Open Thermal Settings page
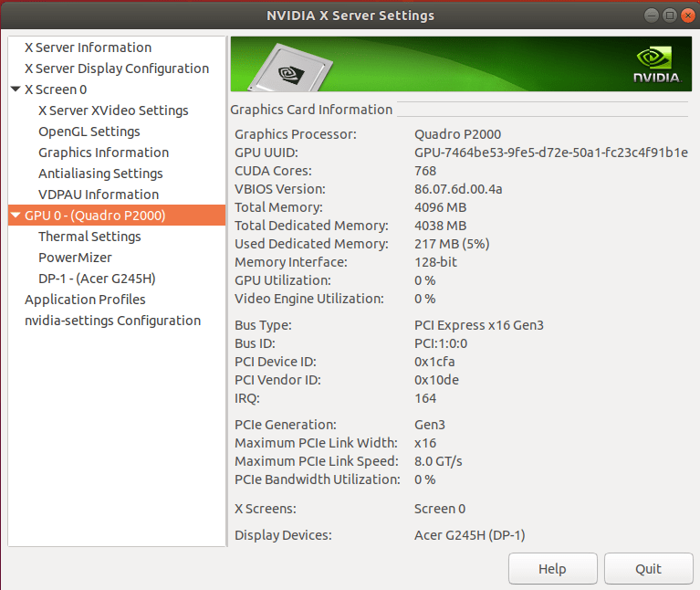 coord(89,237)
